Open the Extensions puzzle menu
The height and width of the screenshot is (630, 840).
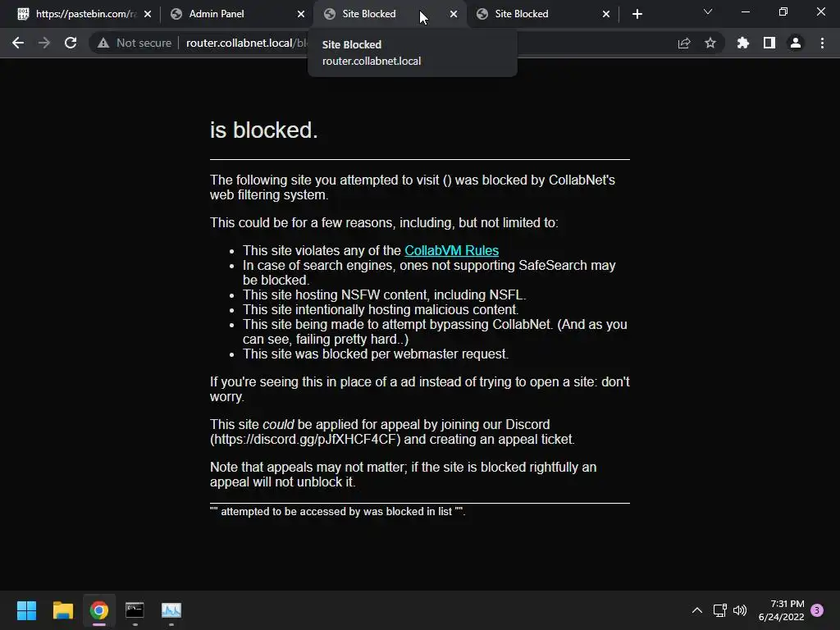click(x=743, y=43)
